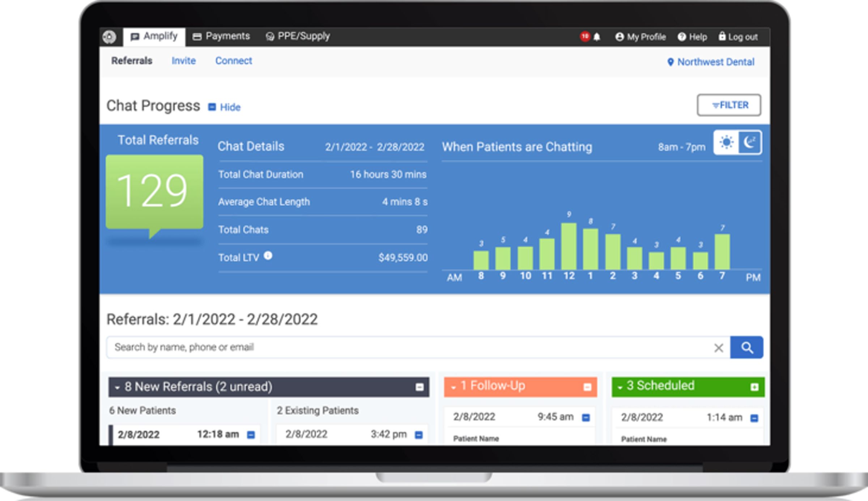This screenshot has height=501, width=868.
Task: Clear search with the X icon
Action: 719,348
